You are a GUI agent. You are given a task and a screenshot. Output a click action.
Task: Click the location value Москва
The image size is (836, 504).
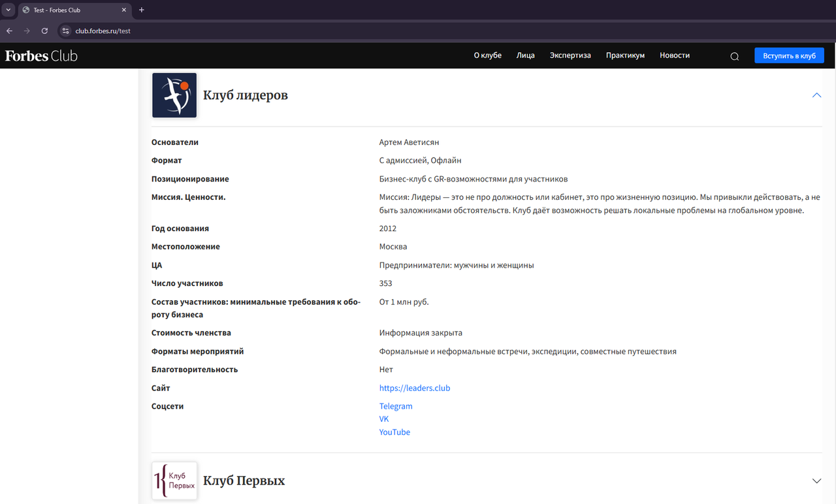click(393, 247)
